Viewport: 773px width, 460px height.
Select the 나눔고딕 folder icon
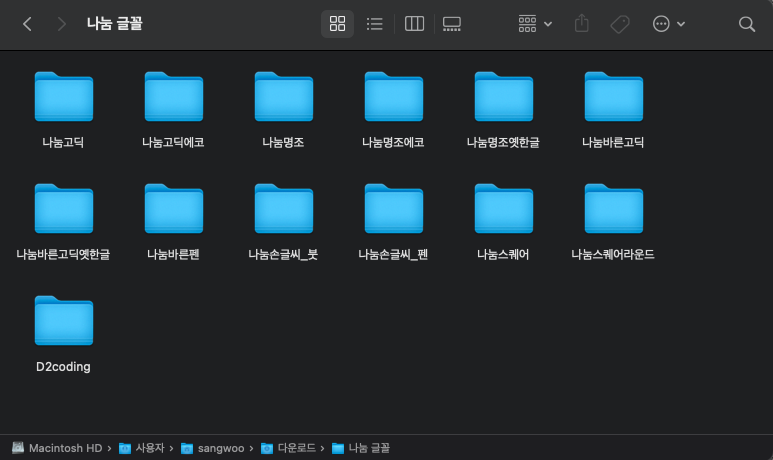point(64,96)
